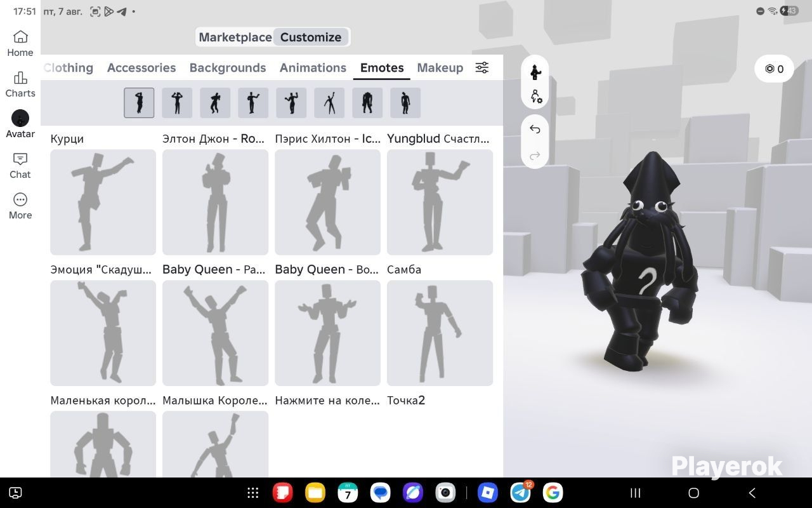Select the Emotes tab

pyautogui.click(x=382, y=68)
